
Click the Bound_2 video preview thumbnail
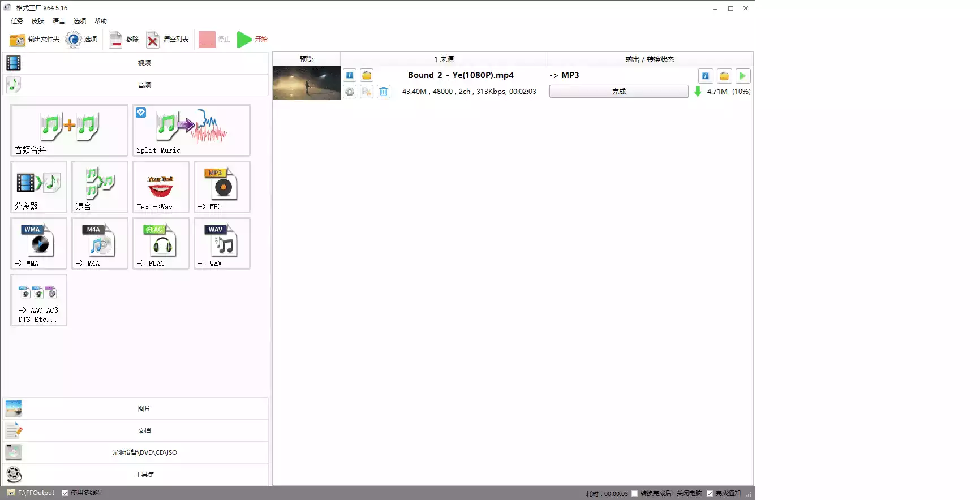pos(306,83)
